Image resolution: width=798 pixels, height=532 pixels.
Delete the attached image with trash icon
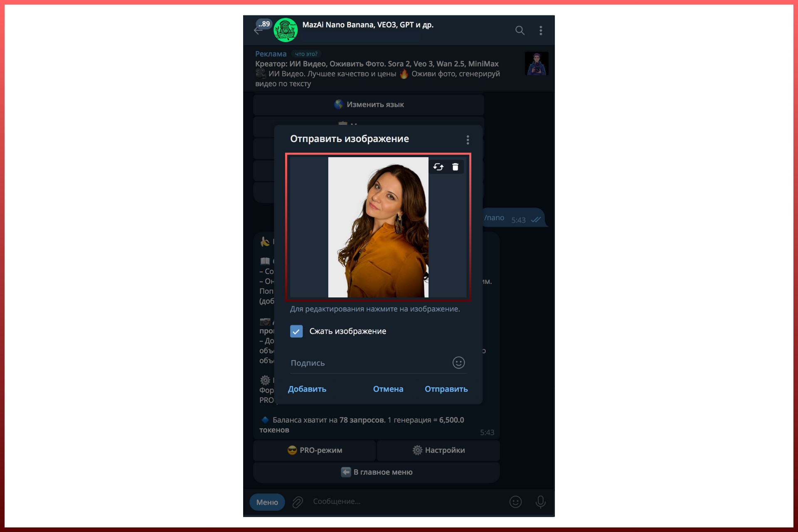tap(455, 167)
